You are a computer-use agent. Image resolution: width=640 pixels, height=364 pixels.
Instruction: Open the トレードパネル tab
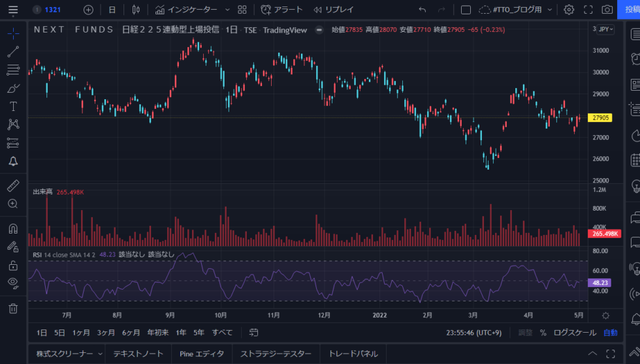pyautogui.click(x=353, y=354)
